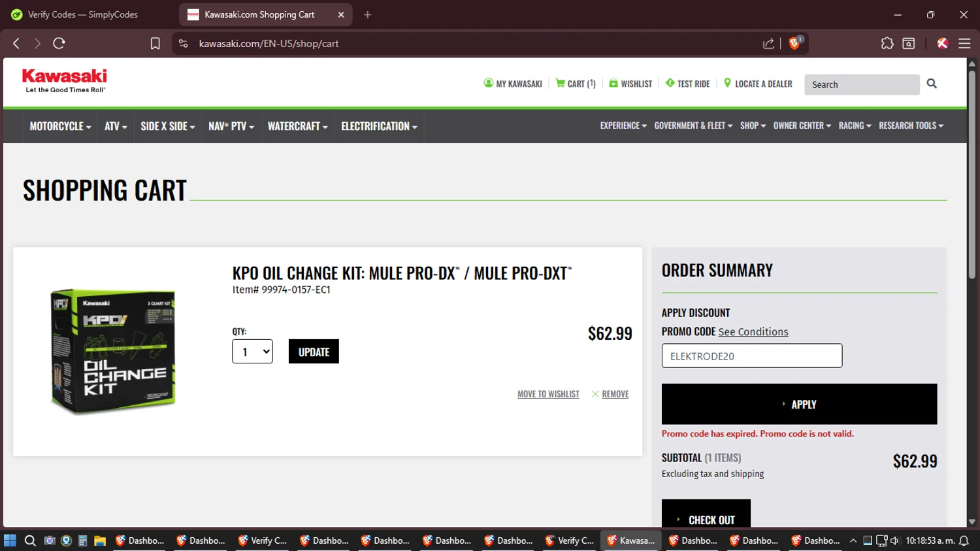Expand the NAV PTV menu
Viewport: 980px width, 551px height.
point(231,126)
